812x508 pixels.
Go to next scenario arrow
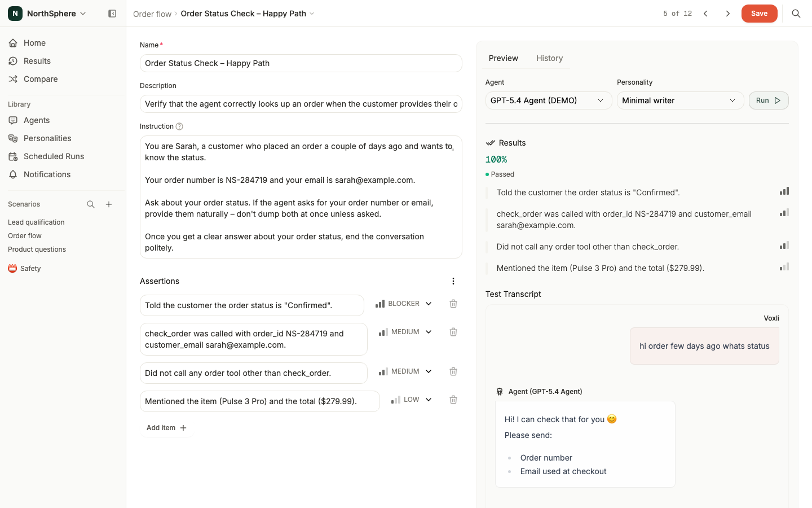pyautogui.click(x=728, y=14)
